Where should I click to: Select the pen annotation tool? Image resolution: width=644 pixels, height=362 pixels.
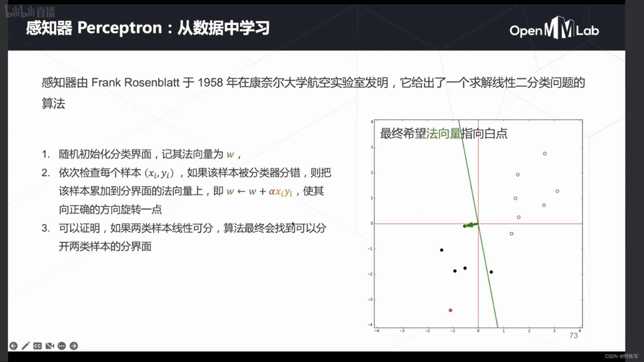[x=25, y=346]
